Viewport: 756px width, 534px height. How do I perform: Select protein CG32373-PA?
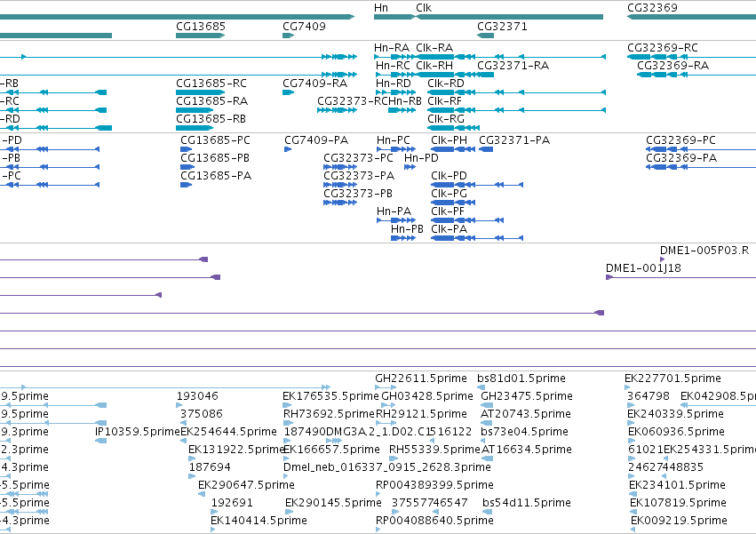click(359, 176)
